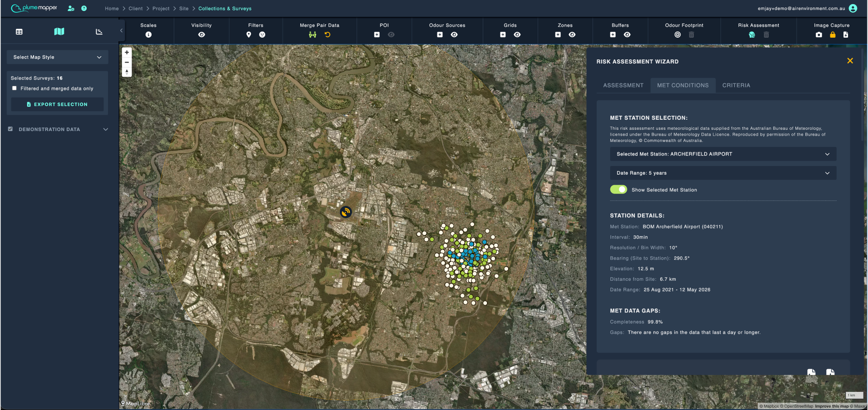
Task: Open Project in breadcrumb
Action: pos(161,9)
